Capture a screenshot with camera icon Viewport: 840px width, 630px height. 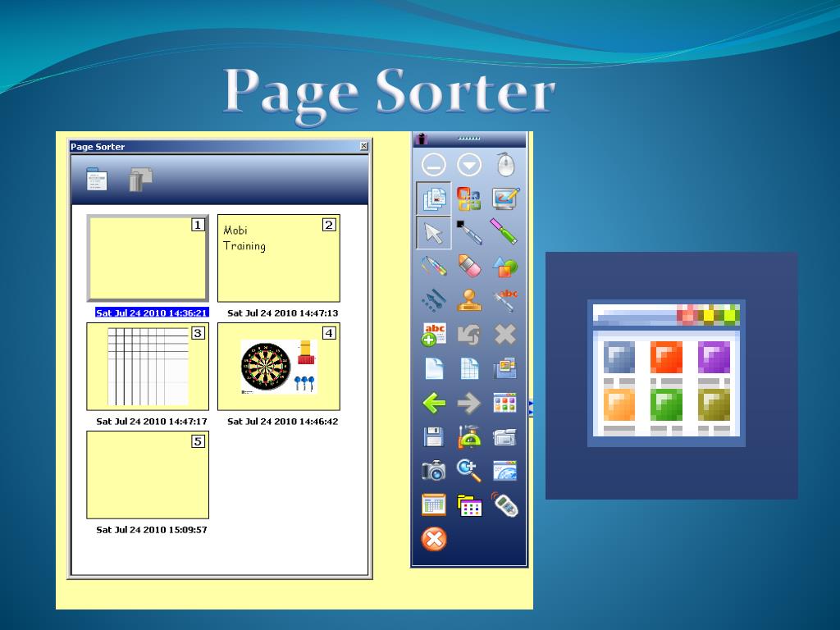pos(433,470)
